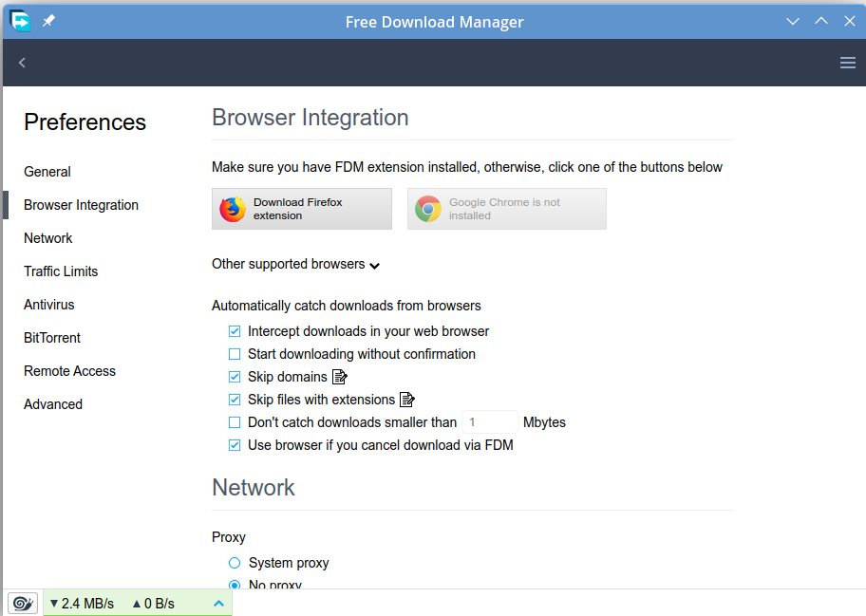Edit the skipped file extensions list icon
The image size is (866, 616).
407,400
